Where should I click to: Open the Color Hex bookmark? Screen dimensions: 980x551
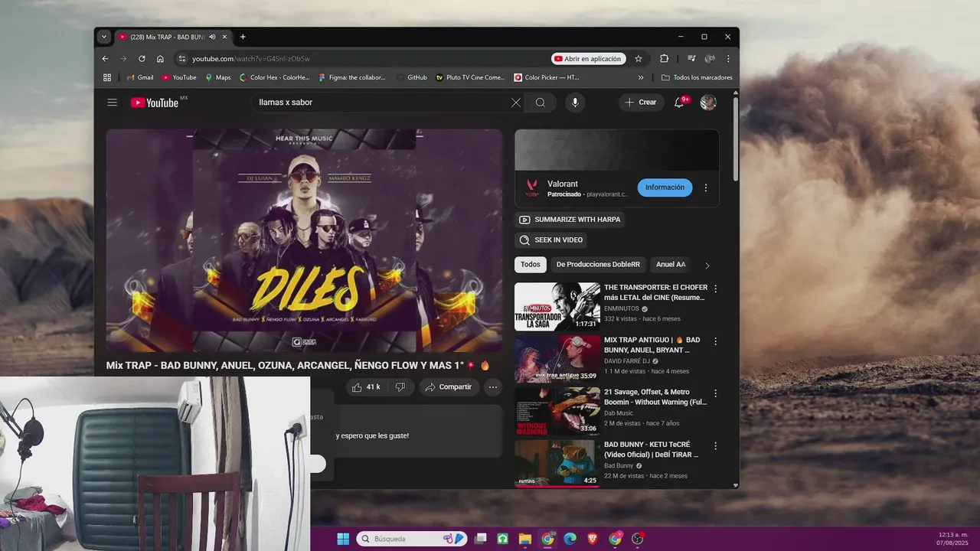275,77
